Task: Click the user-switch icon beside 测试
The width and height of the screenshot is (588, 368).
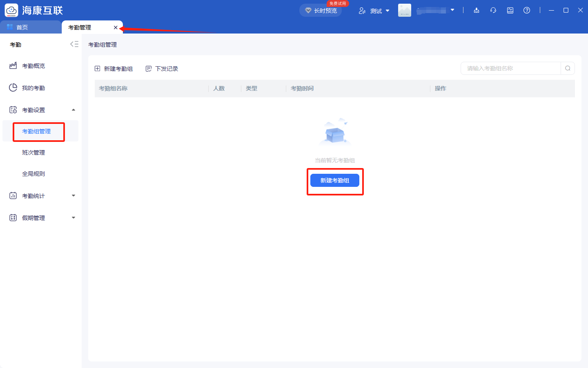Action: coord(362,11)
